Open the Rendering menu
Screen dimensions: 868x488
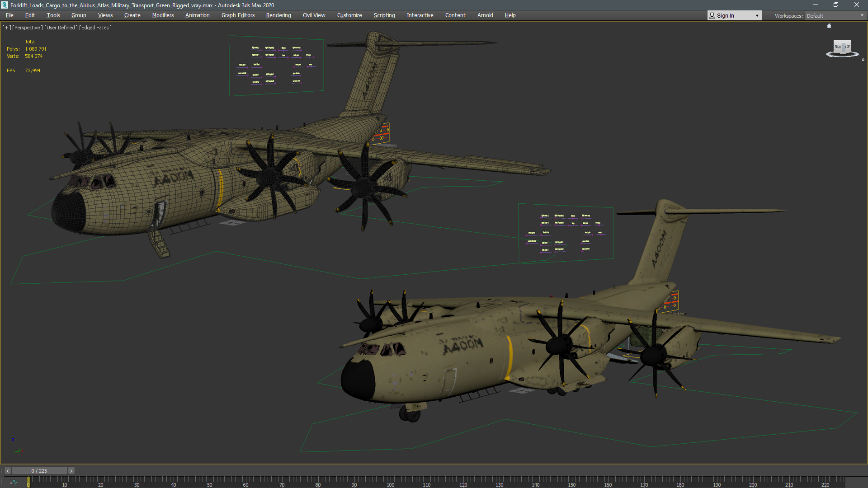(x=278, y=15)
